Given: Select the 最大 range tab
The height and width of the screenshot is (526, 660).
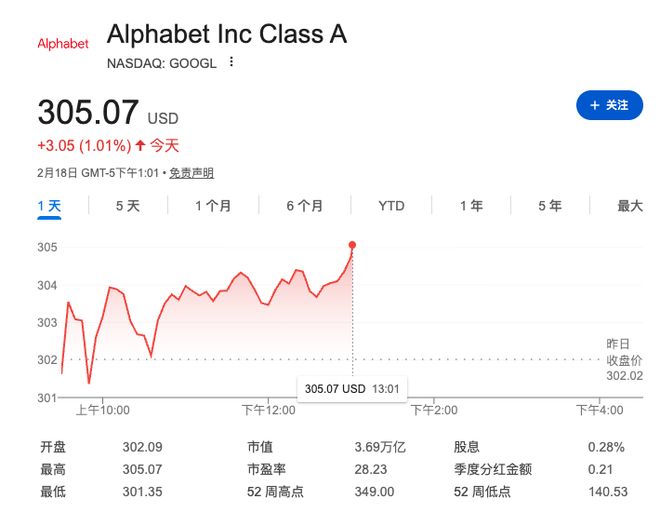Looking at the screenshot, I should pyautogui.click(x=630, y=206).
